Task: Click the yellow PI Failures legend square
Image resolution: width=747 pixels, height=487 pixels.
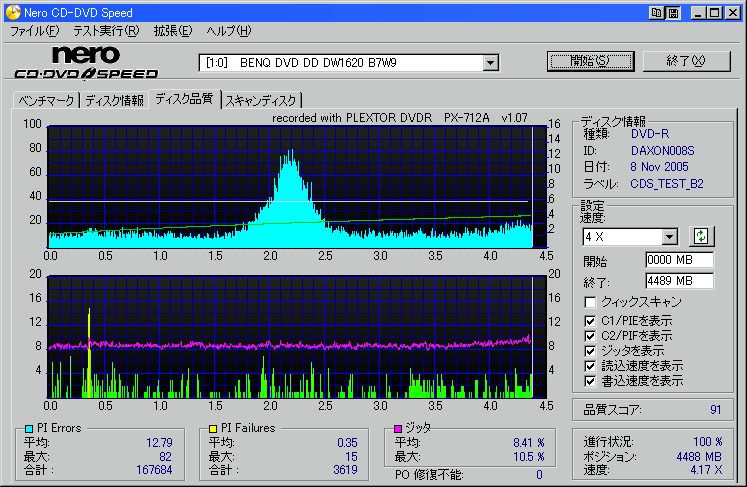Action: click(x=213, y=429)
